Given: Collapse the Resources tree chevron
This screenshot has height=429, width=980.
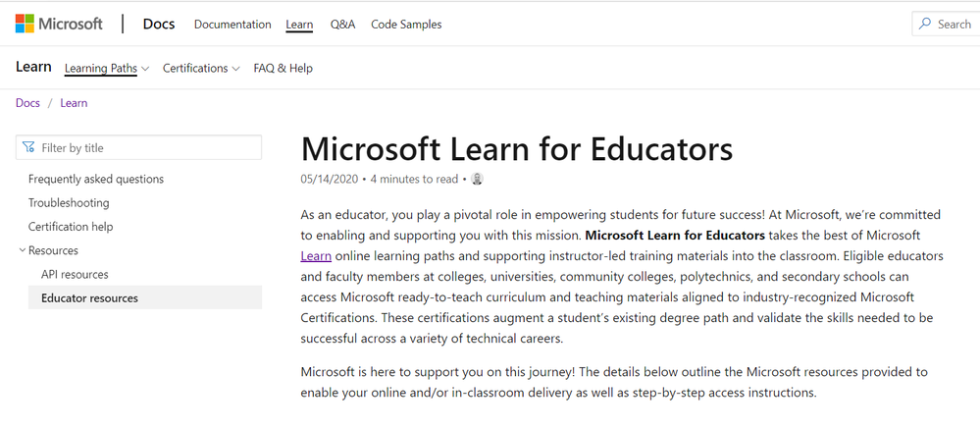Looking at the screenshot, I should pyautogui.click(x=22, y=250).
